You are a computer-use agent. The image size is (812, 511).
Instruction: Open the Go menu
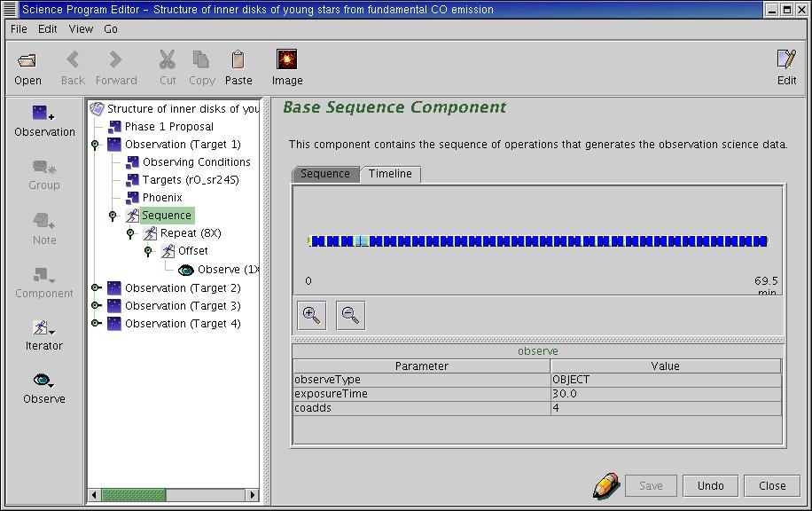tap(111, 29)
